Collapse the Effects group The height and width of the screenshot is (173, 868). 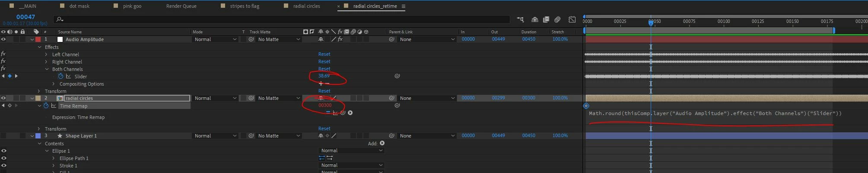click(39, 47)
